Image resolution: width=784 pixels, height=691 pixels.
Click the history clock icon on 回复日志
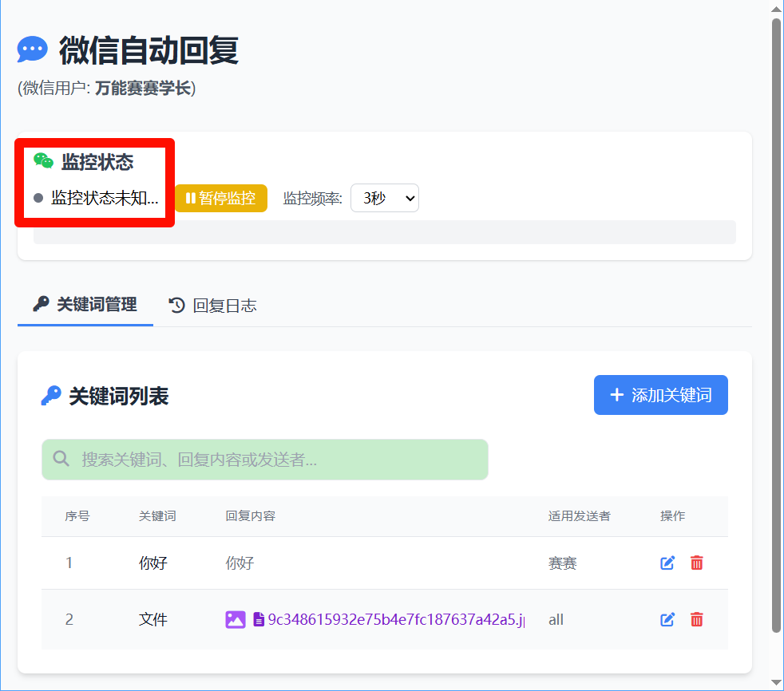point(176,305)
